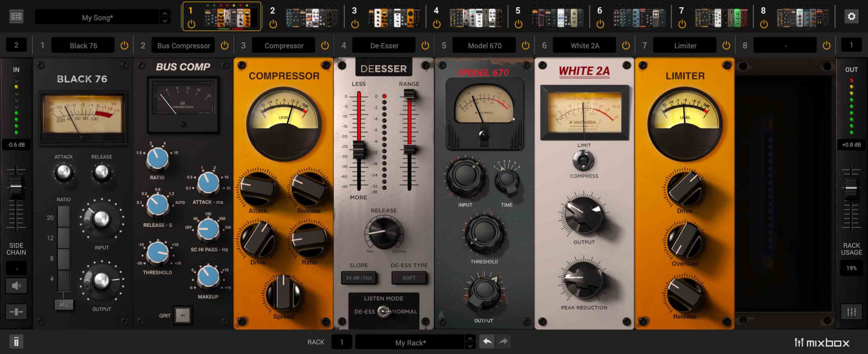Toggle power for rack 6 at top

(600, 24)
